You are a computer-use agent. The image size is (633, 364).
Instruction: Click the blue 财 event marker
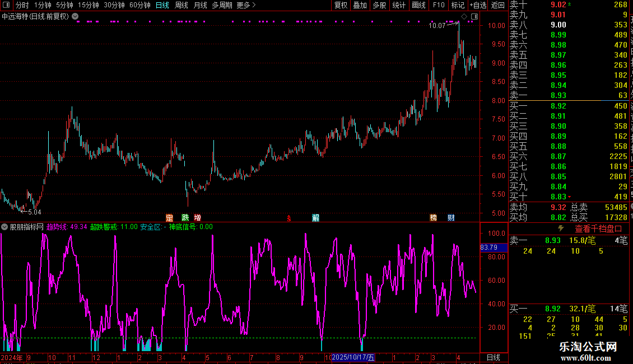tap(451, 218)
